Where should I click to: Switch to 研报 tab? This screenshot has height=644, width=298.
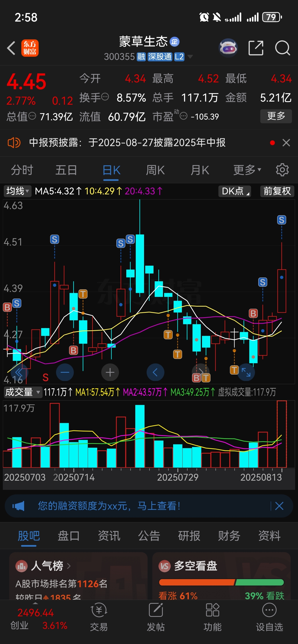pyautogui.click(x=189, y=536)
